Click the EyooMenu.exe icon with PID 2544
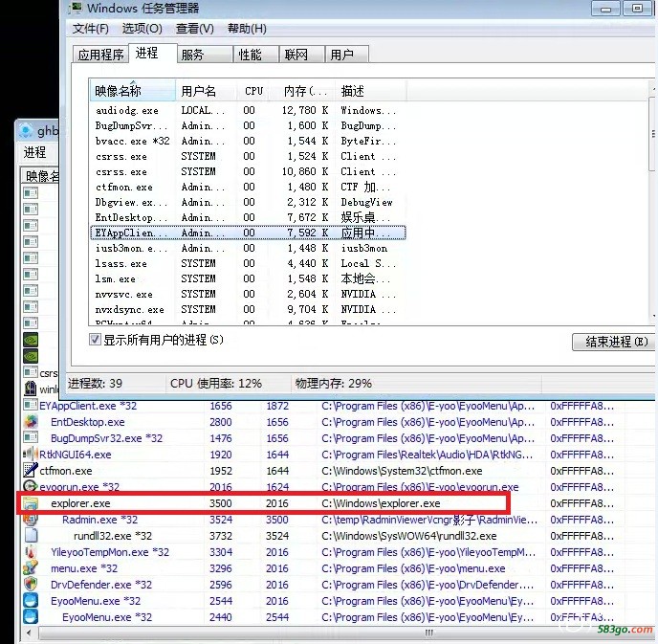Viewport: 658px width, 644px height. point(31,600)
